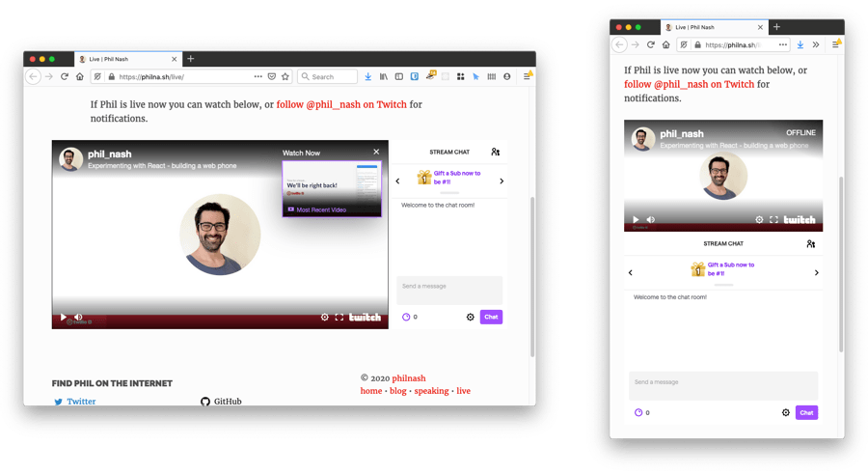This screenshot has width=868, height=474.
Task: Open the community users icon in wide chat
Action: coord(496,152)
